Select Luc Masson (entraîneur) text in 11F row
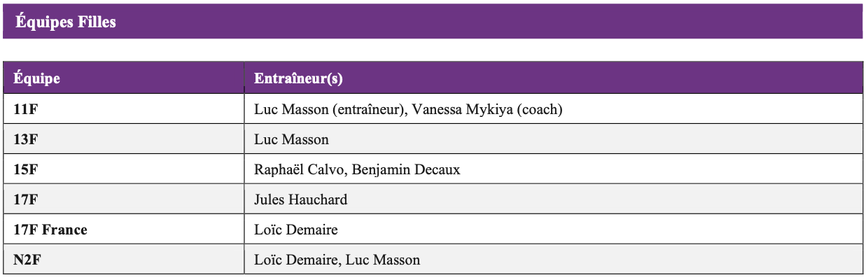The width and height of the screenshot is (868, 280). click(330, 110)
